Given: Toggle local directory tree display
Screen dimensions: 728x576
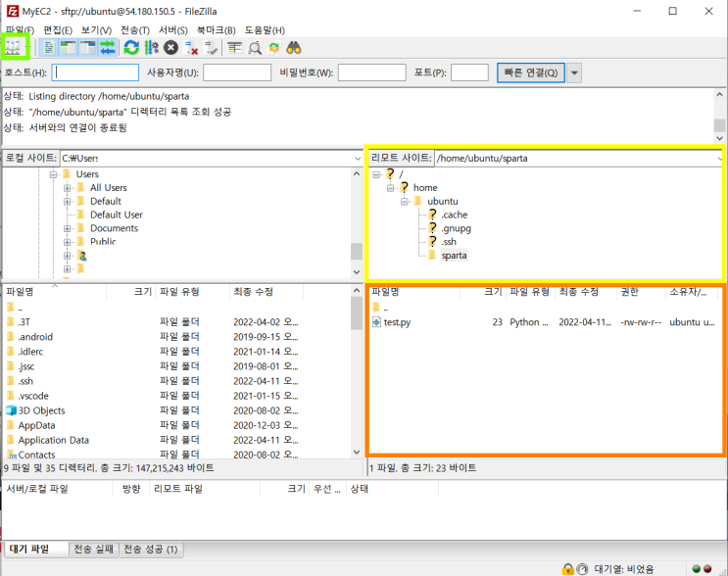Looking at the screenshot, I should point(69,48).
